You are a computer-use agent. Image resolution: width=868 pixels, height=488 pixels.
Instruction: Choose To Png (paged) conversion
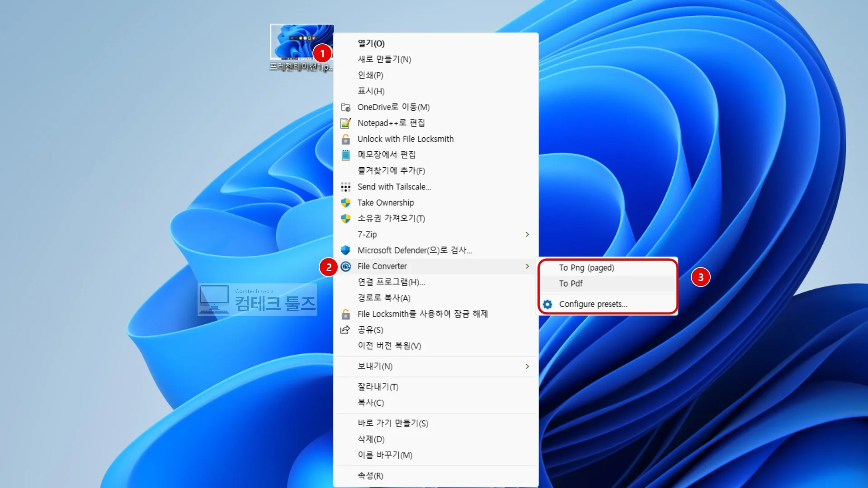pyautogui.click(x=608, y=267)
